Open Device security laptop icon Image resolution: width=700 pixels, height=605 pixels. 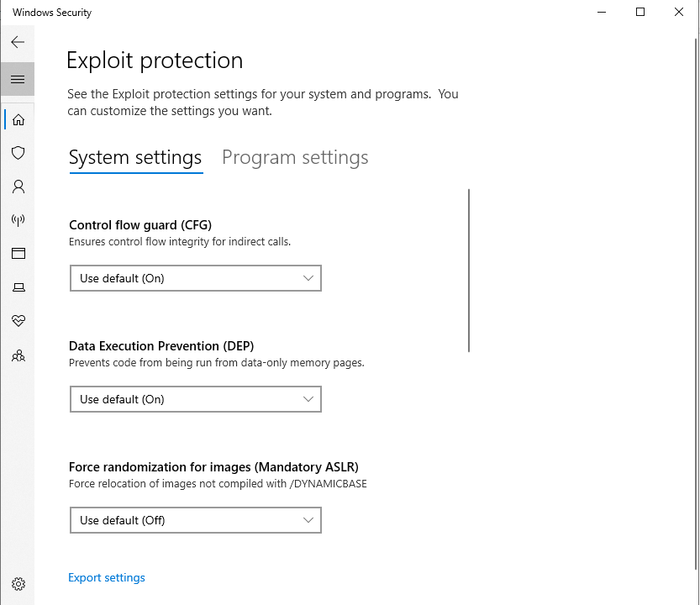18,287
